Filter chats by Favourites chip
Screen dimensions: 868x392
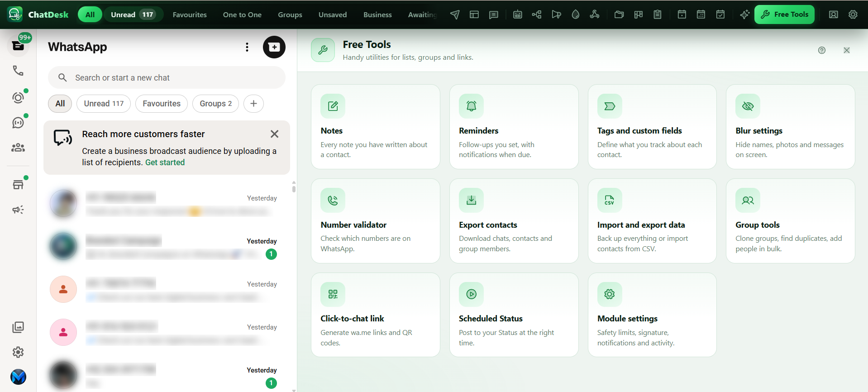point(162,104)
